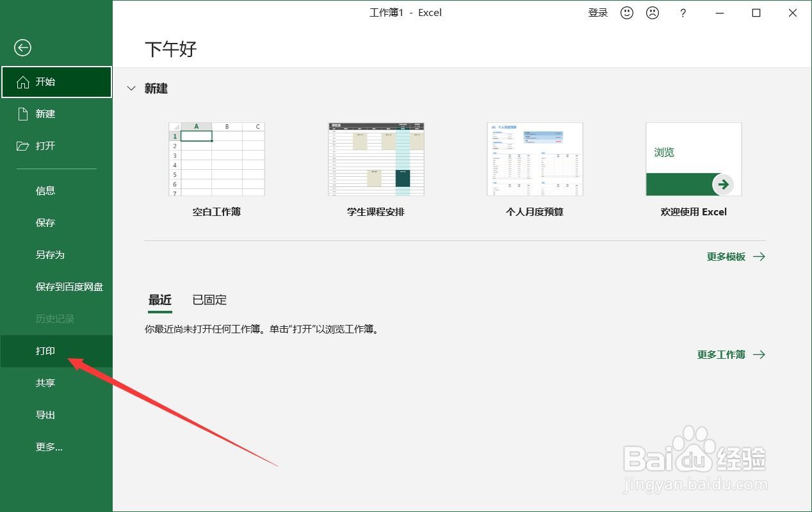Click the 空白工作簿 label

[216, 211]
